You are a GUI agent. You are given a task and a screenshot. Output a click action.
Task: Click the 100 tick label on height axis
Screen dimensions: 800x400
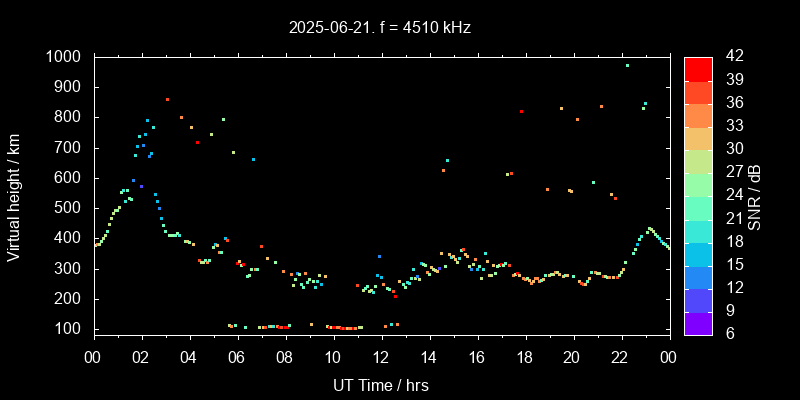pos(70,329)
